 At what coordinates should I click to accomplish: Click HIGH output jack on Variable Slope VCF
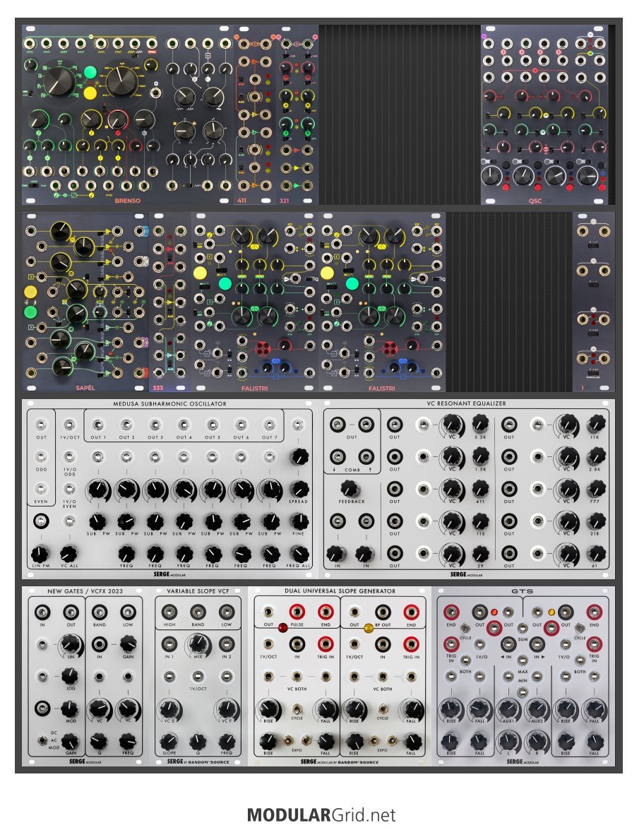pos(169,612)
